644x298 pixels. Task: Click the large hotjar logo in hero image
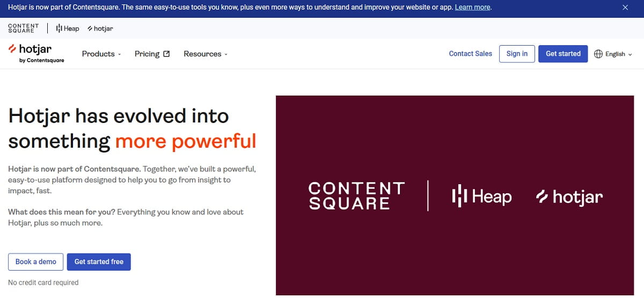click(569, 197)
